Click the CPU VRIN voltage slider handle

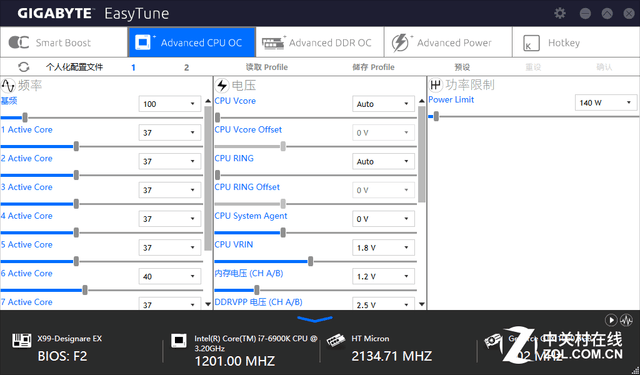click(311, 262)
